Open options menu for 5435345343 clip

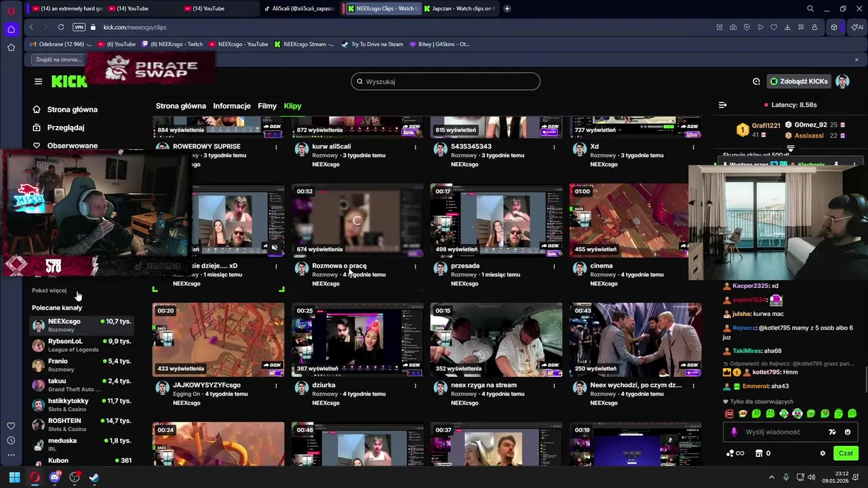pos(554,146)
